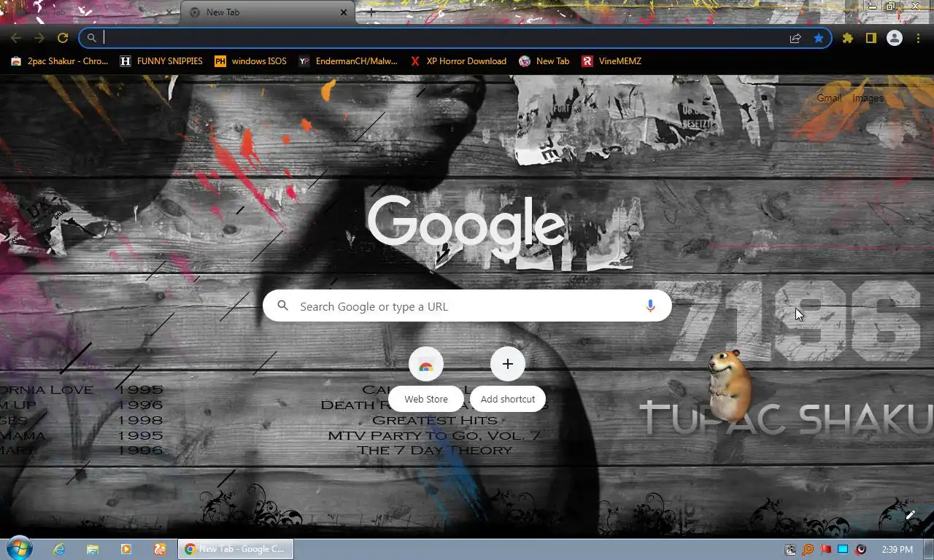The image size is (934, 560).
Task: Open the red flag Action Center tray icon
Action: tap(825, 549)
